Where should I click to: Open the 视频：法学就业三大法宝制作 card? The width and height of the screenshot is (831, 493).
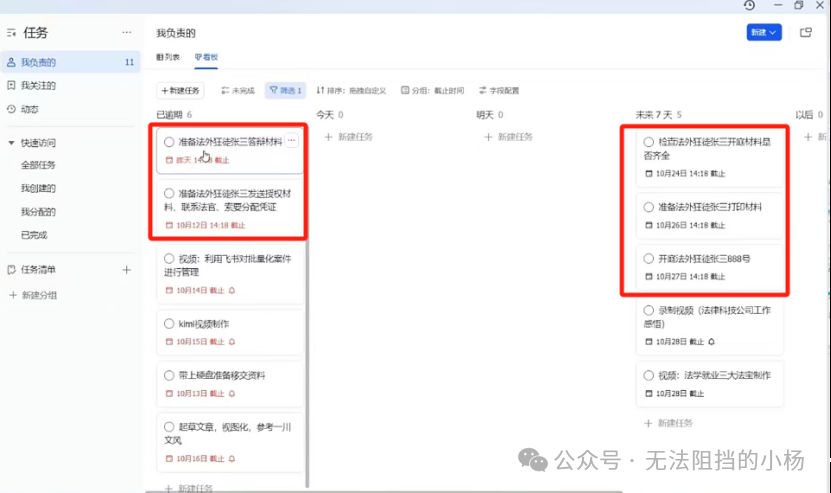pyautogui.click(x=710, y=384)
